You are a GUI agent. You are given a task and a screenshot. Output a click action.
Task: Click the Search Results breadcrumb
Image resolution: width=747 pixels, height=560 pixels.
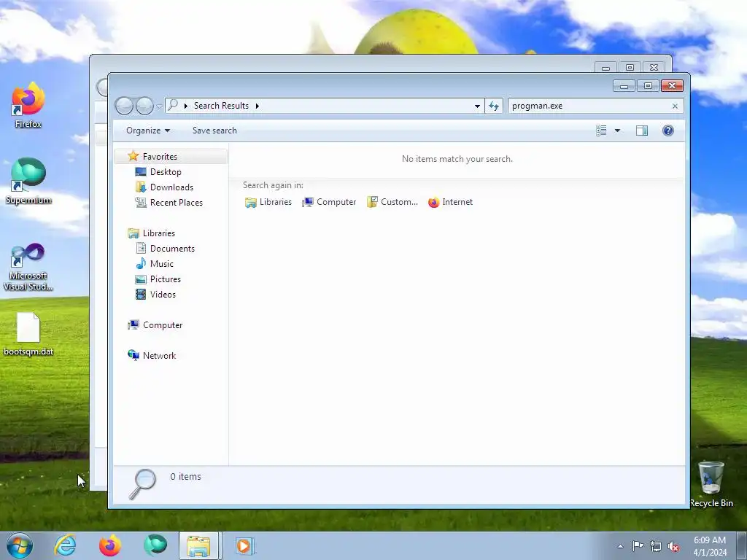pos(221,106)
